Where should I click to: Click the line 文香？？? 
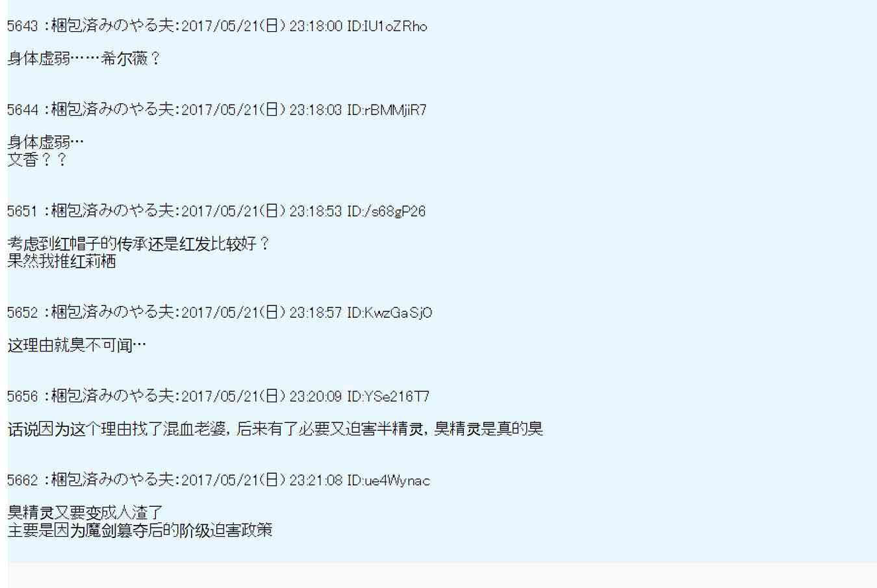pyautogui.click(x=37, y=160)
